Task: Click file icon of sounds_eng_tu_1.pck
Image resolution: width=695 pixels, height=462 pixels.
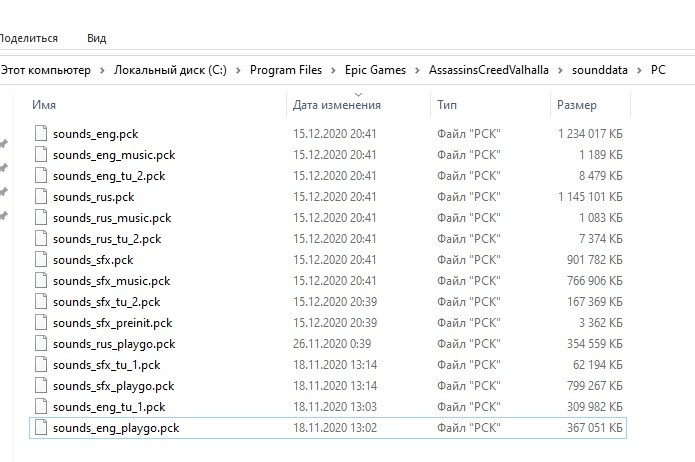Action: coord(41,406)
